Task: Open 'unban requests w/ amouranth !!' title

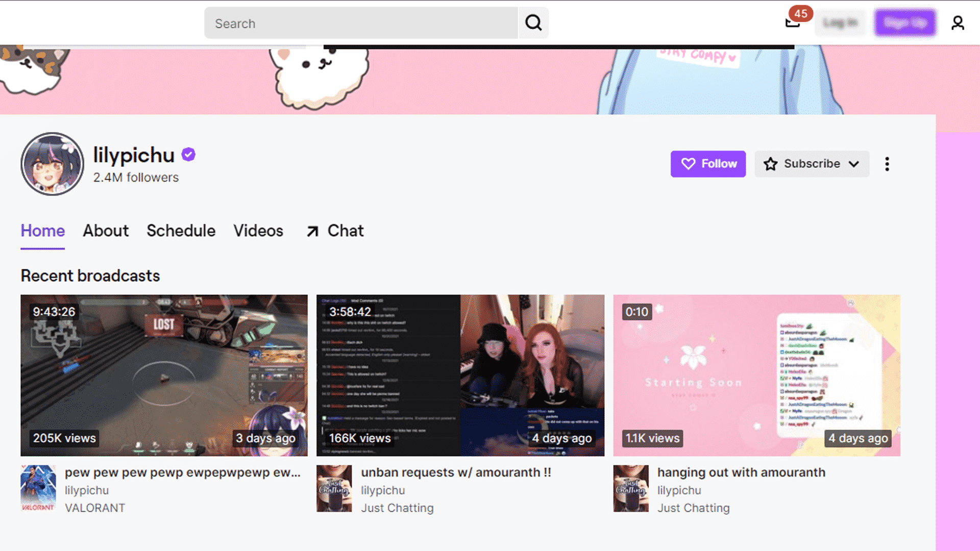Action: pyautogui.click(x=456, y=472)
